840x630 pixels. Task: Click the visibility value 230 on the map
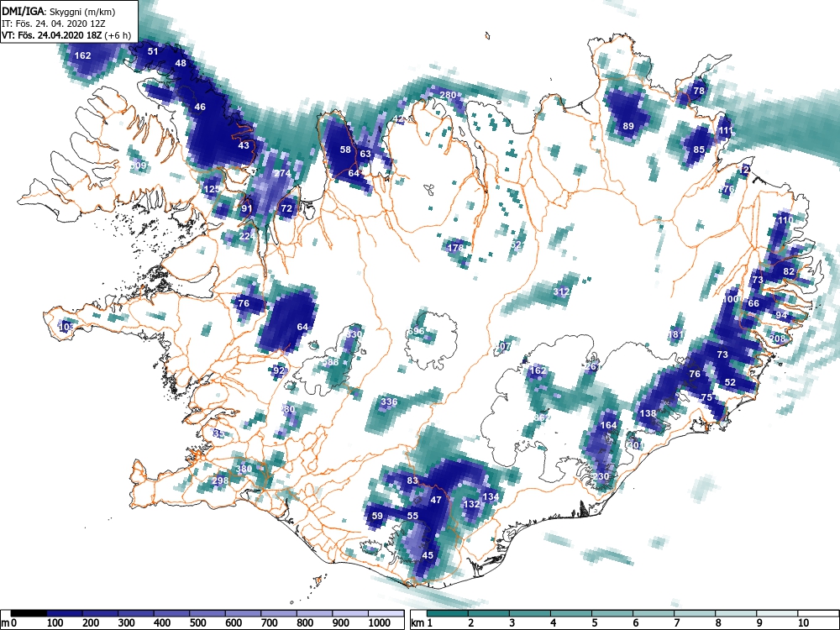(601, 476)
